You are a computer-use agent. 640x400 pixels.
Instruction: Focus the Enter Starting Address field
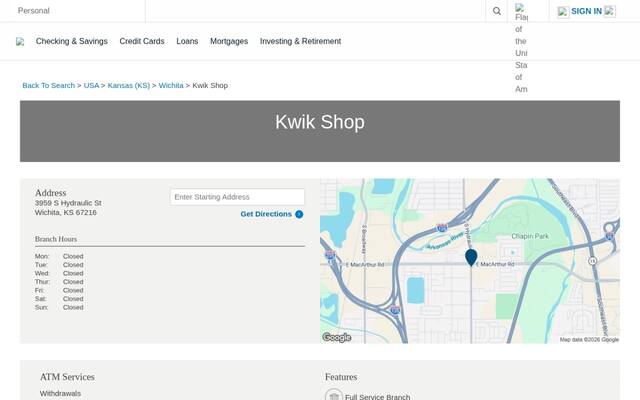238,197
